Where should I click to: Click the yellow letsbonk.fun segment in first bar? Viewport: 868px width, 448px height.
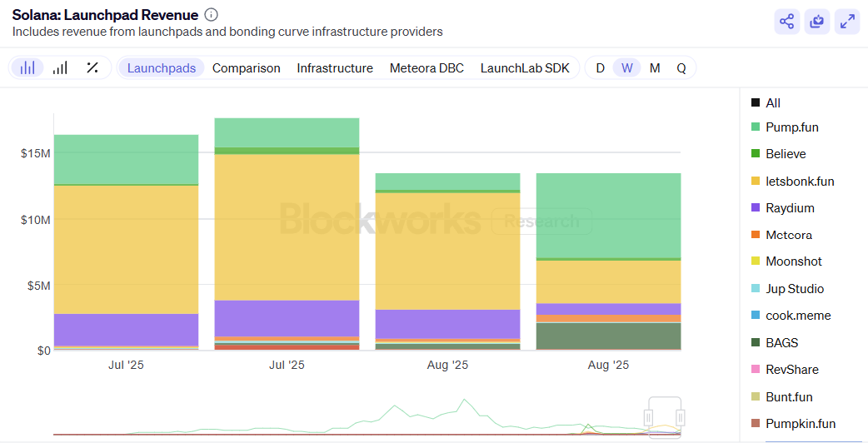pos(127,250)
